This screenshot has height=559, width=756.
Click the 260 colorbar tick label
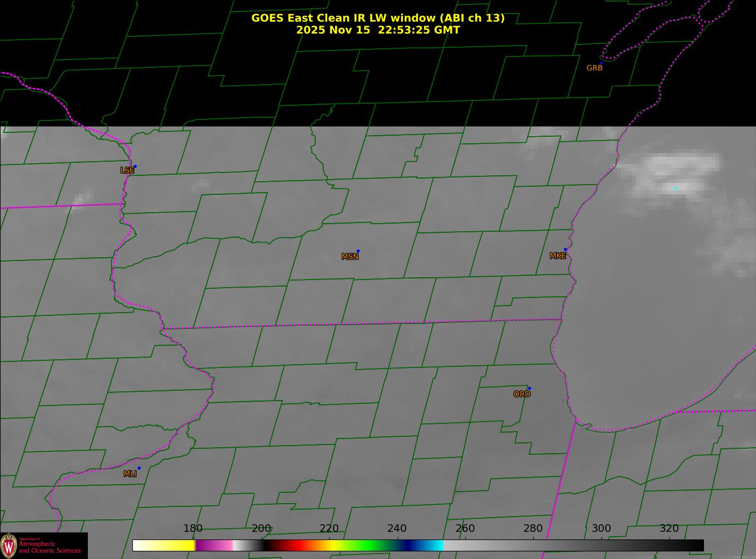coord(465,529)
